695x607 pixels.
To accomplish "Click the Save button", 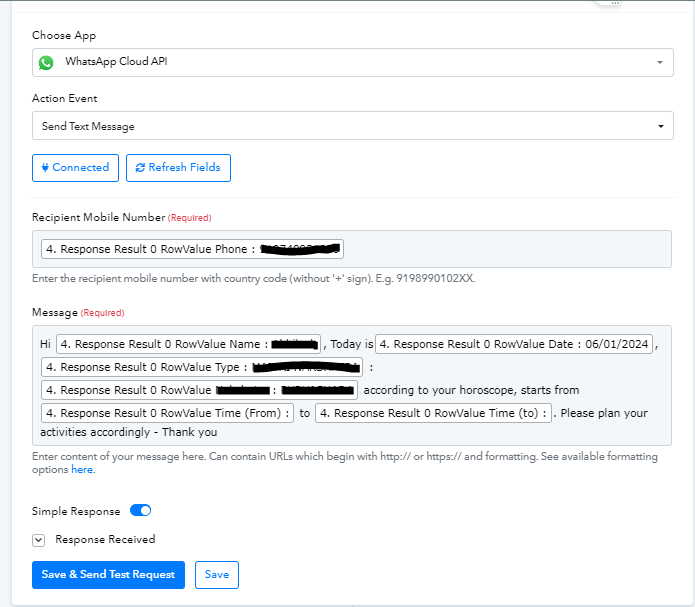I will click(x=217, y=575).
